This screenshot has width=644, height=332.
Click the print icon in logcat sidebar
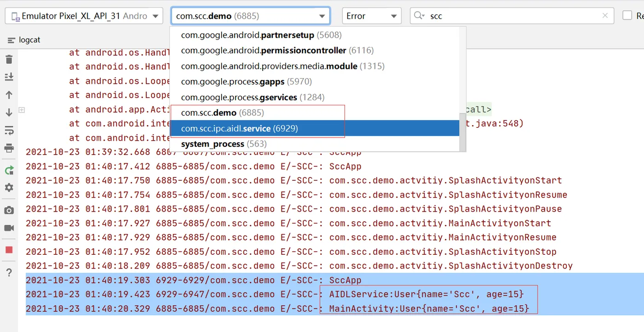(x=9, y=148)
